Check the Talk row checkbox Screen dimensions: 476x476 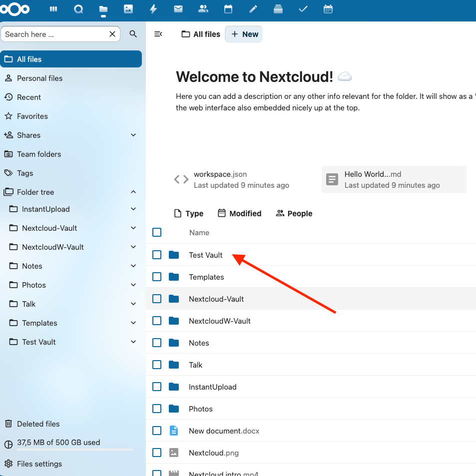[157, 365]
